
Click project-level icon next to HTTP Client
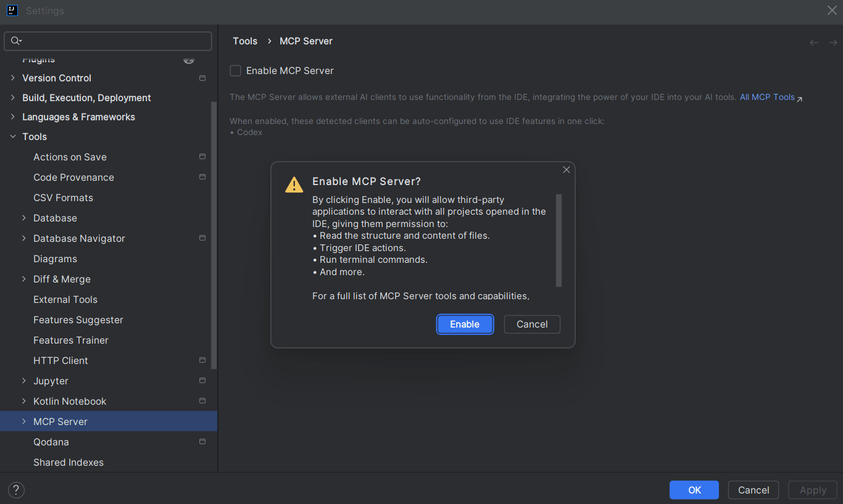coord(202,360)
